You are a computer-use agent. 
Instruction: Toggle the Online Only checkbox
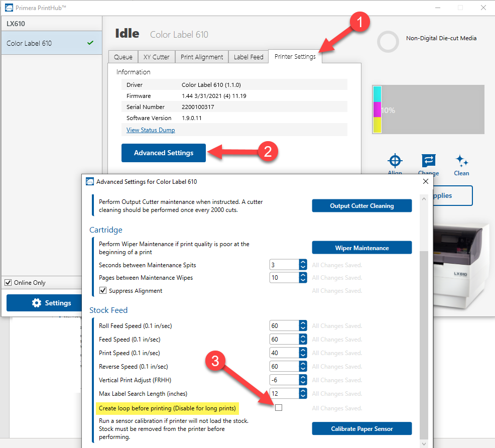click(x=8, y=283)
